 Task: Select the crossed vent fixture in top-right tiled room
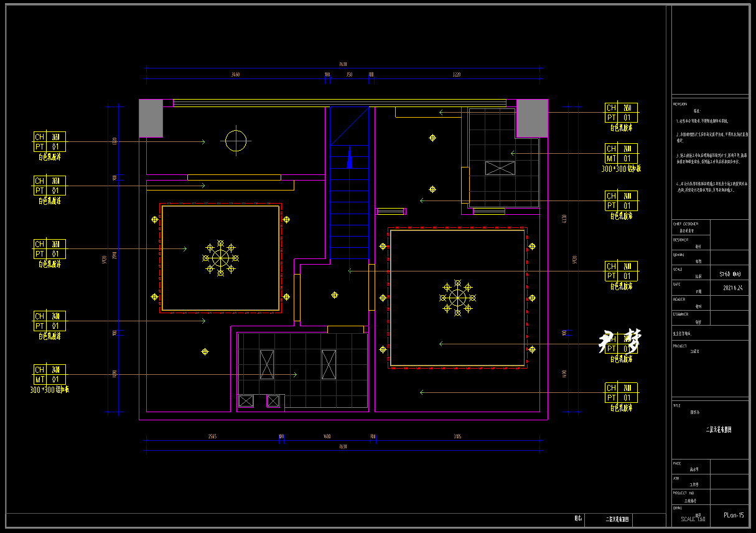500,168
